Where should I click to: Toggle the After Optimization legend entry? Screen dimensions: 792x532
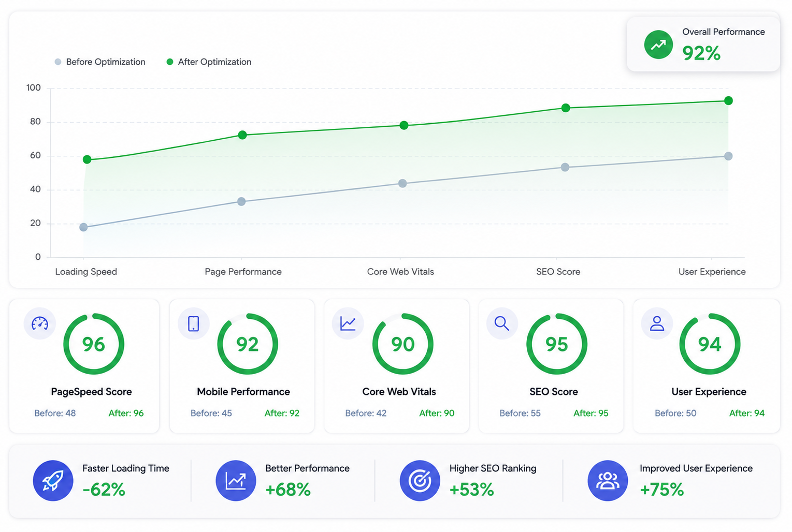[x=209, y=62]
